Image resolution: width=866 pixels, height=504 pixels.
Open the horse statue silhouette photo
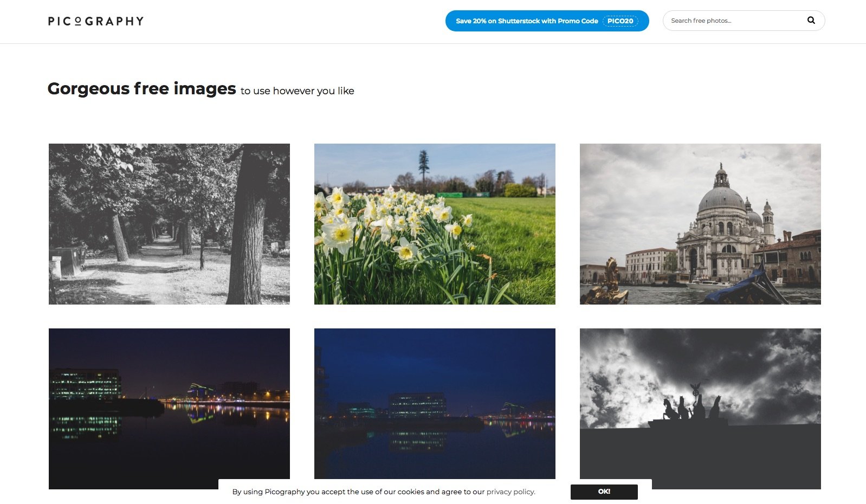pyautogui.click(x=700, y=409)
